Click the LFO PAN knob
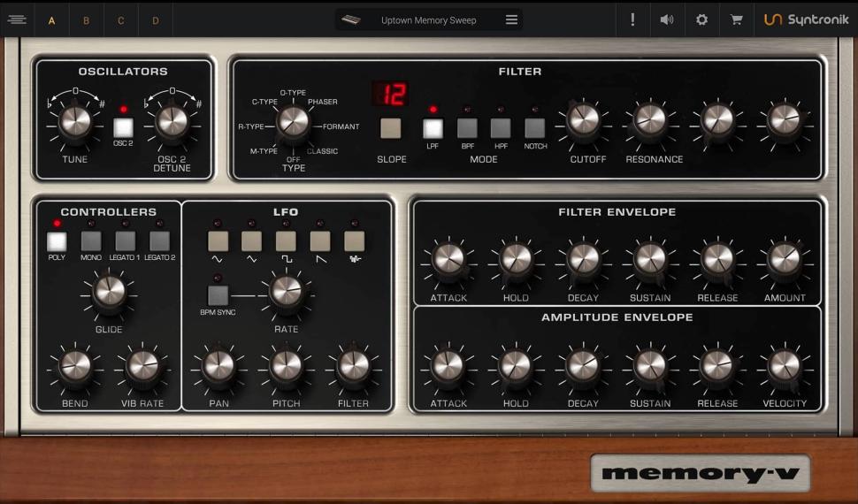This screenshot has height=504, width=858. pyautogui.click(x=218, y=366)
